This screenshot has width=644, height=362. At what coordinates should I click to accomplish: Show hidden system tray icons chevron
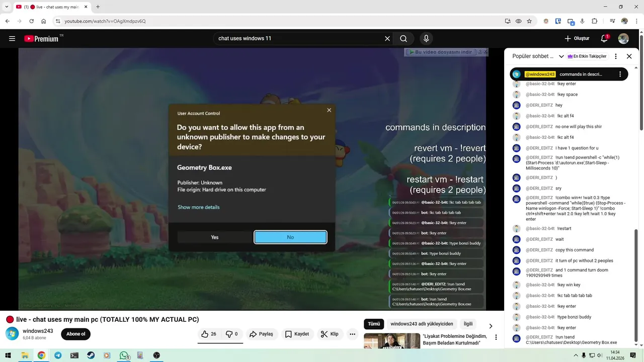(576, 355)
